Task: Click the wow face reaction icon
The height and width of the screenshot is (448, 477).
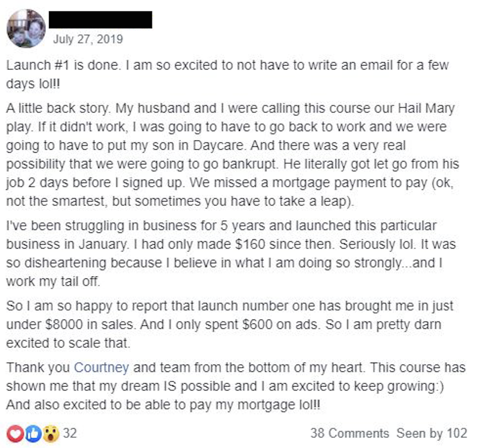Action: [x=51, y=434]
